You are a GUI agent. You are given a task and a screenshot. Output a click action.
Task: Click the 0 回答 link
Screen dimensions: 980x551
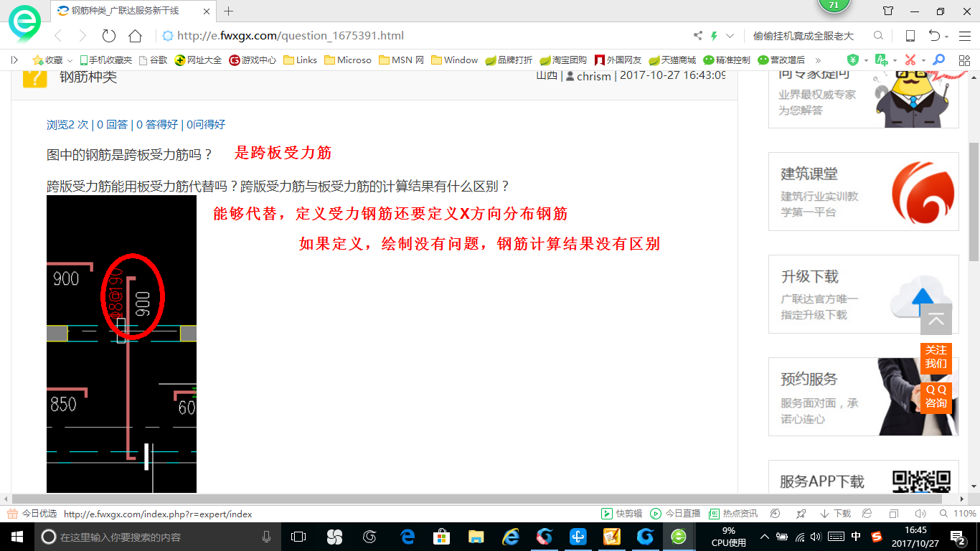113,124
